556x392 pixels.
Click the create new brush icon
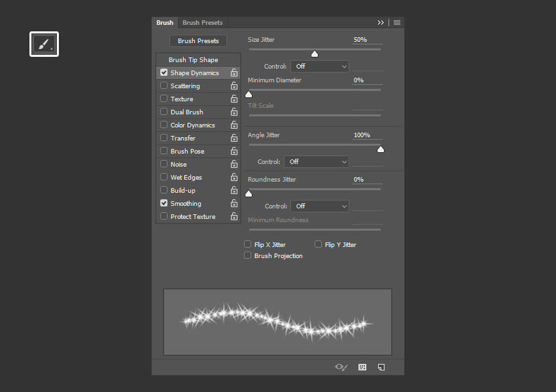coord(381,367)
